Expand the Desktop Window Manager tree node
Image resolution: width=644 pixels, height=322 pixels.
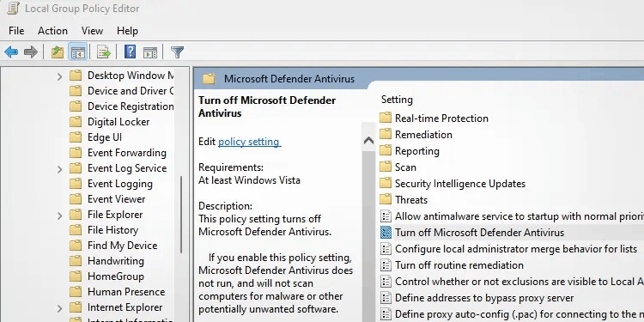pyautogui.click(x=59, y=76)
